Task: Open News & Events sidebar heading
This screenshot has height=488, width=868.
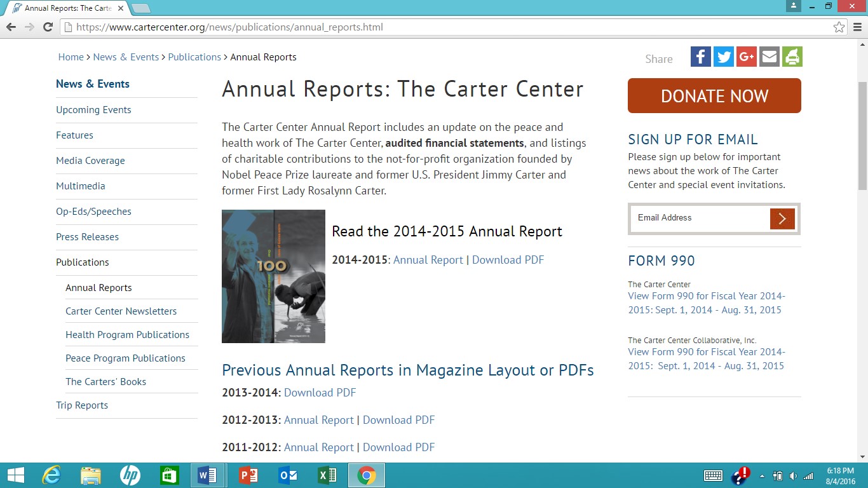Action: [93, 84]
